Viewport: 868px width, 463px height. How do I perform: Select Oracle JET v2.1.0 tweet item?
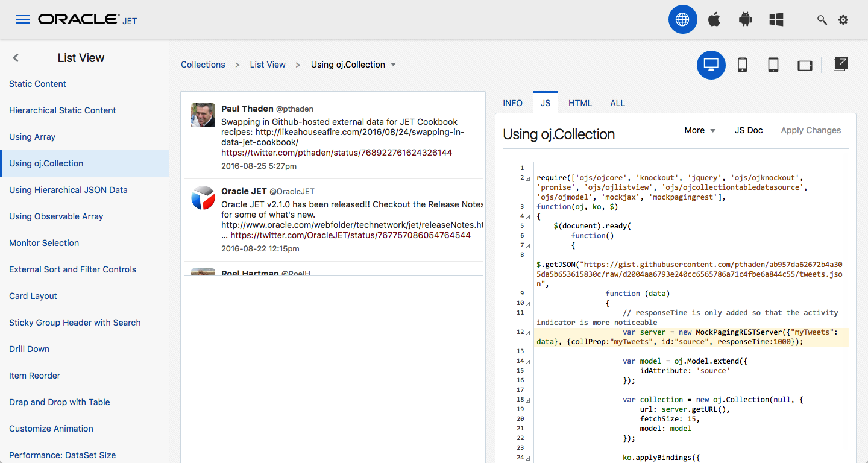point(333,220)
